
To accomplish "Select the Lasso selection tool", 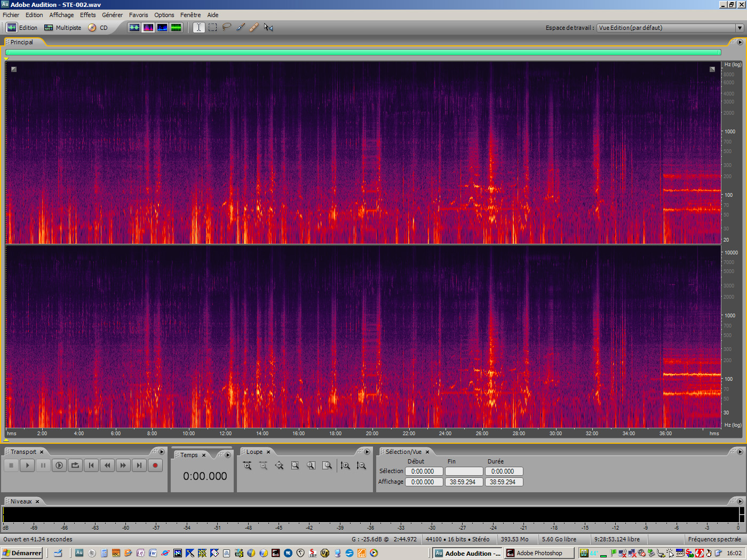I will point(227,27).
